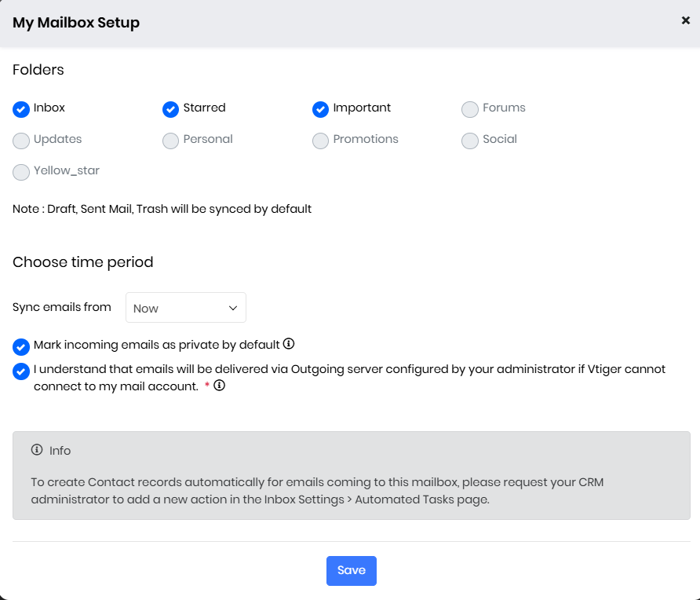Image resolution: width=700 pixels, height=600 pixels.
Task: Click the info icon in Info box
Action: [37, 450]
